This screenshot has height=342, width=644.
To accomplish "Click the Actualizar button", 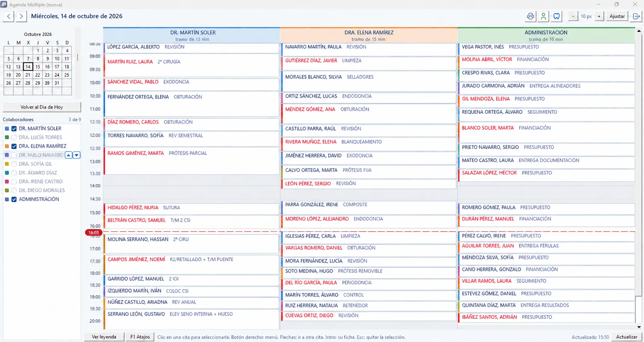I will pos(626,337).
